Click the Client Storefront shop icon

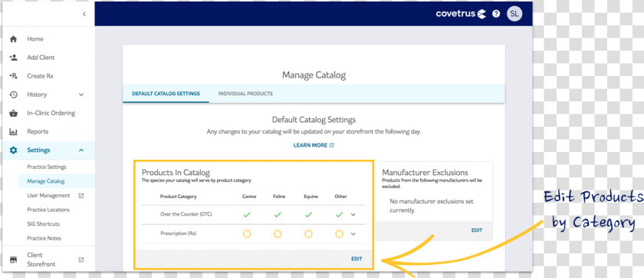[14, 260]
